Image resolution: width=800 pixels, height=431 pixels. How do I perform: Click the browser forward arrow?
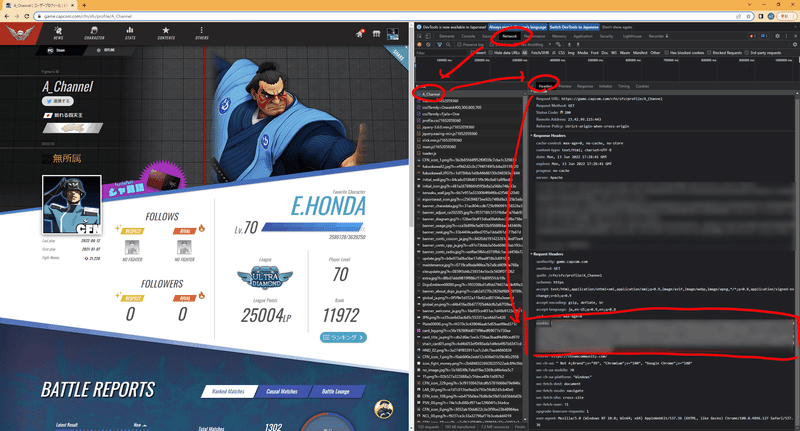coord(17,16)
